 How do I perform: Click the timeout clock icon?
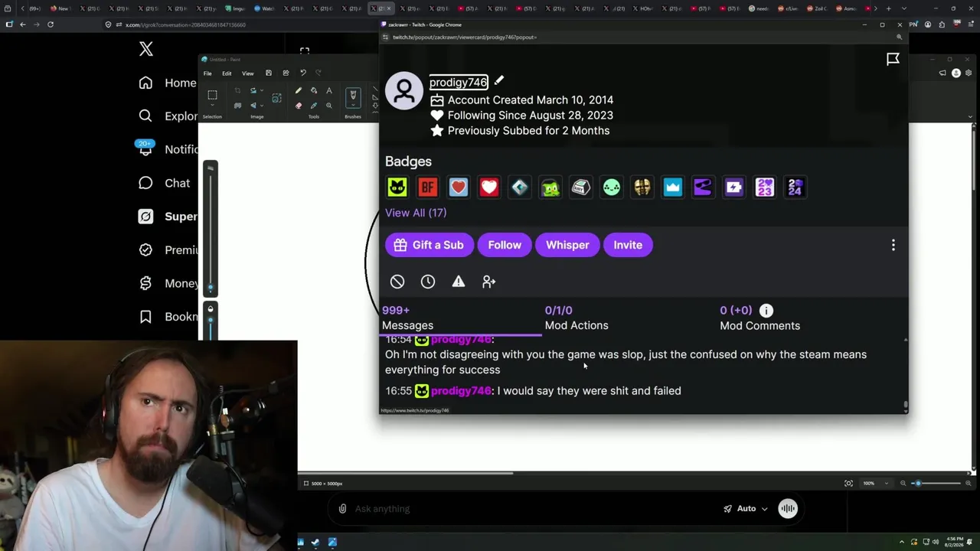pyautogui.click(x=428, y=282)
